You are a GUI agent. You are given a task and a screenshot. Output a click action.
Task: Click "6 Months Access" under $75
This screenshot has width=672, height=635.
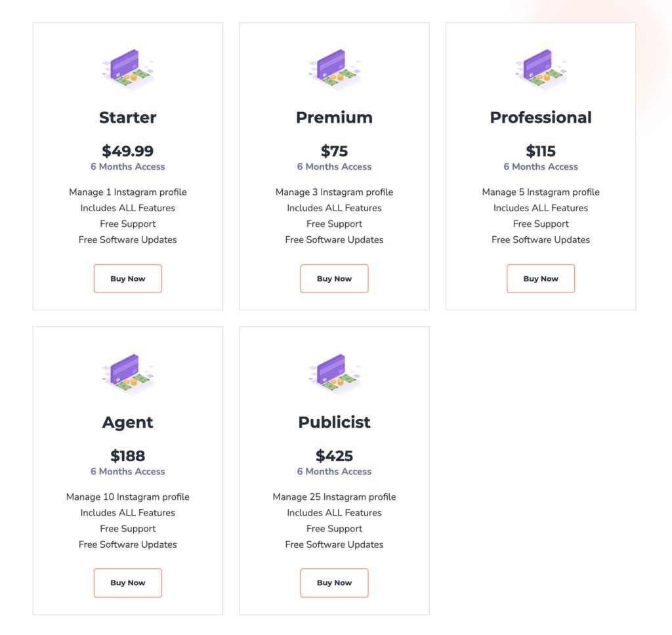tap(334, 167)
